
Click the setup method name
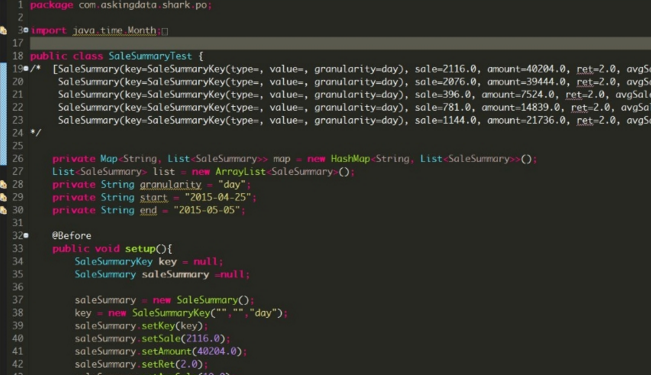tap(140, 248)
